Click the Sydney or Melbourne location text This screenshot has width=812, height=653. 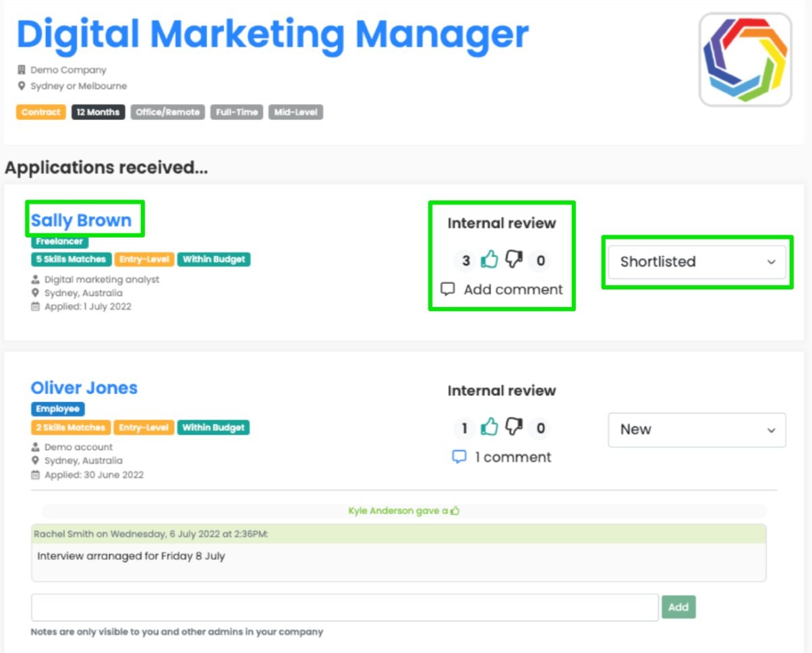tap(78, 86)
